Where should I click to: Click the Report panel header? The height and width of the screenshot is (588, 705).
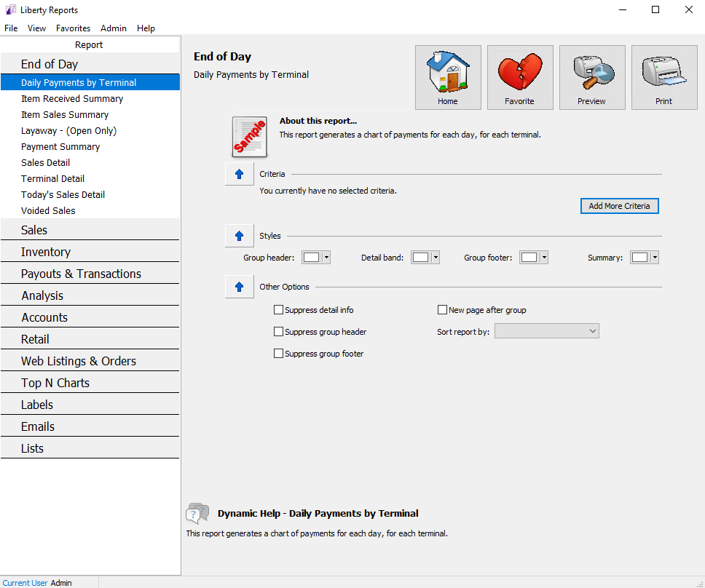(x=90, y=44)
